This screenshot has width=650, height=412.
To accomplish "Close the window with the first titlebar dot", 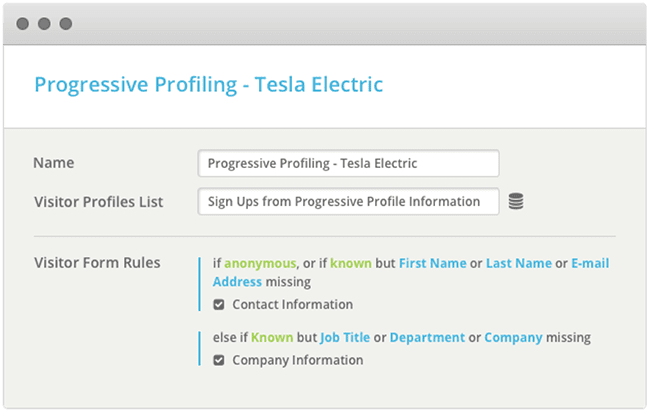I will point(22,24).
